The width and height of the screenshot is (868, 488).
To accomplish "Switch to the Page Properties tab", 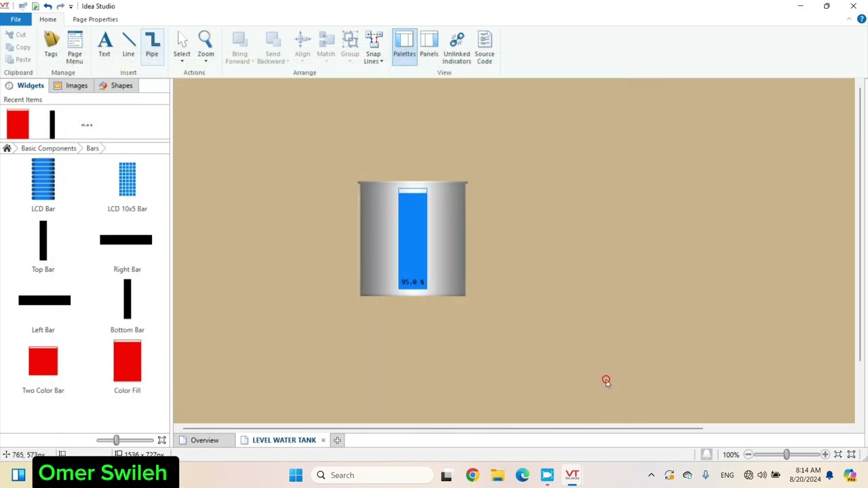I will [x=95, y=19].
